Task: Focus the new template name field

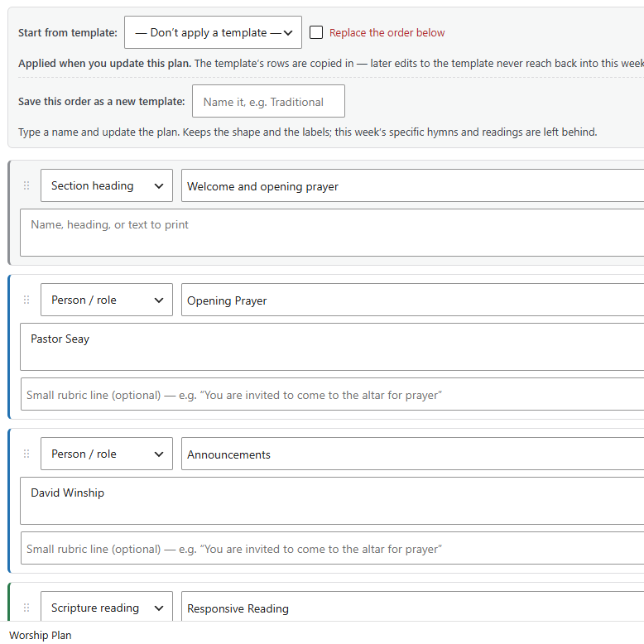Action: tap(268, 102)
